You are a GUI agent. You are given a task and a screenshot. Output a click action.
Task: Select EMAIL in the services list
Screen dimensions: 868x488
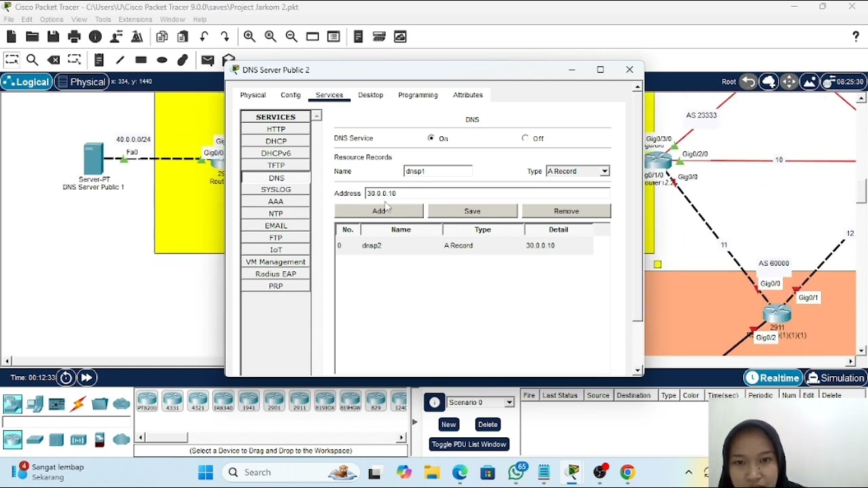click(276, 226)
